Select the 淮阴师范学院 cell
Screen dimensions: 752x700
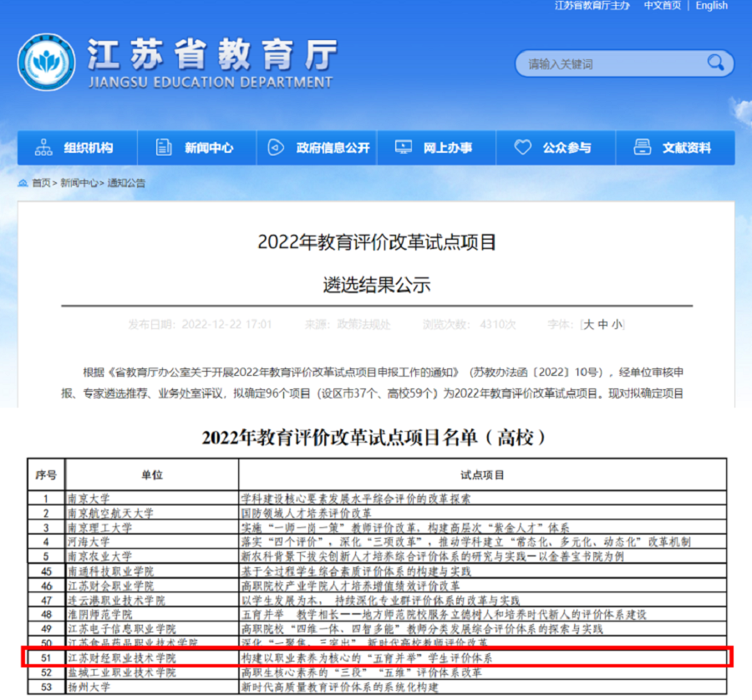(152, 614)
